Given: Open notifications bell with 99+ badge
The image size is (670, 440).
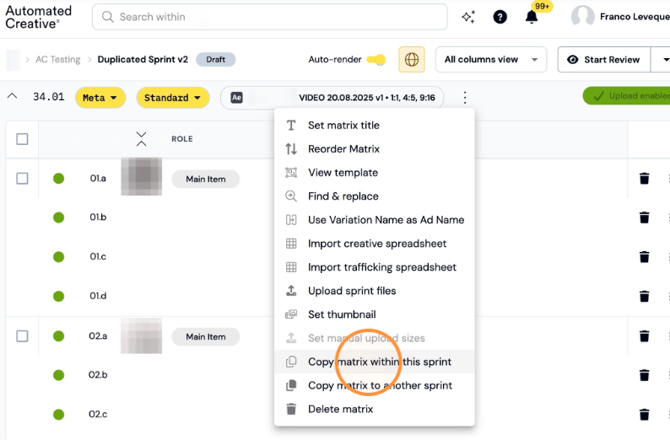Looking at the screenshot, I should pos(532,17).
